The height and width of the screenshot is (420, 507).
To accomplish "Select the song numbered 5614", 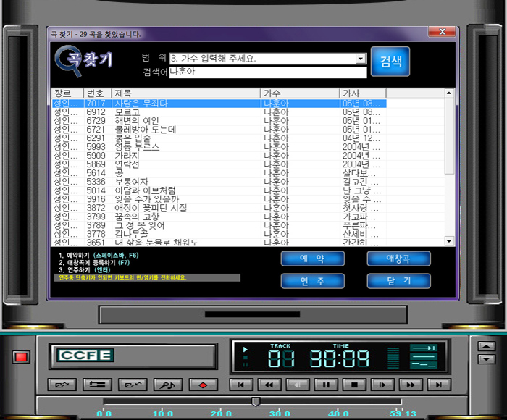I will pyautogui.click(x=219, y=173).
